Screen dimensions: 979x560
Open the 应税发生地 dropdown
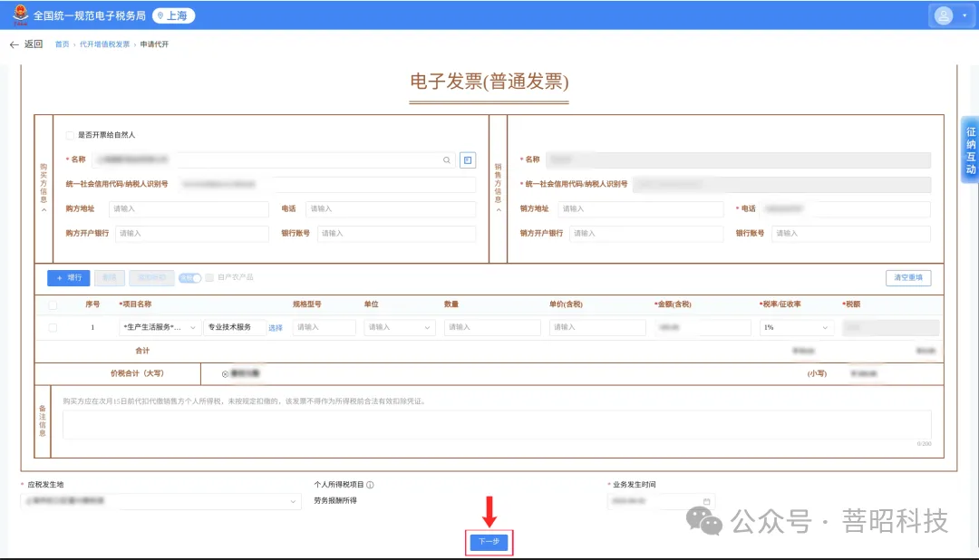160,501
